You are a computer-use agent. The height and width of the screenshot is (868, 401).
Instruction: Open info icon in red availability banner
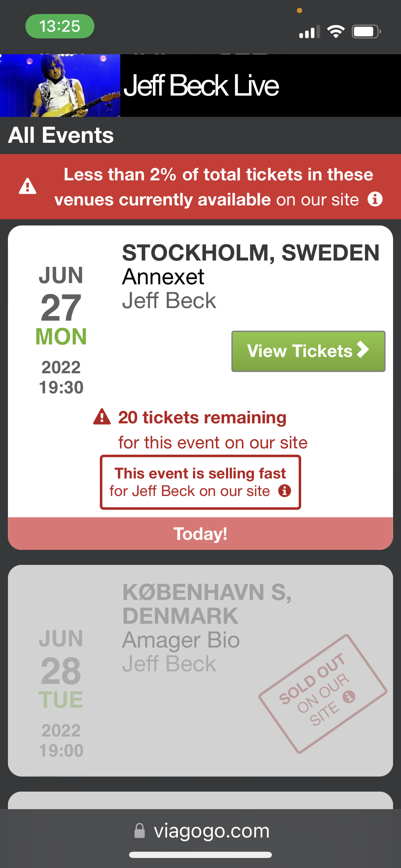pyautogui.click(x=375, y=199)
